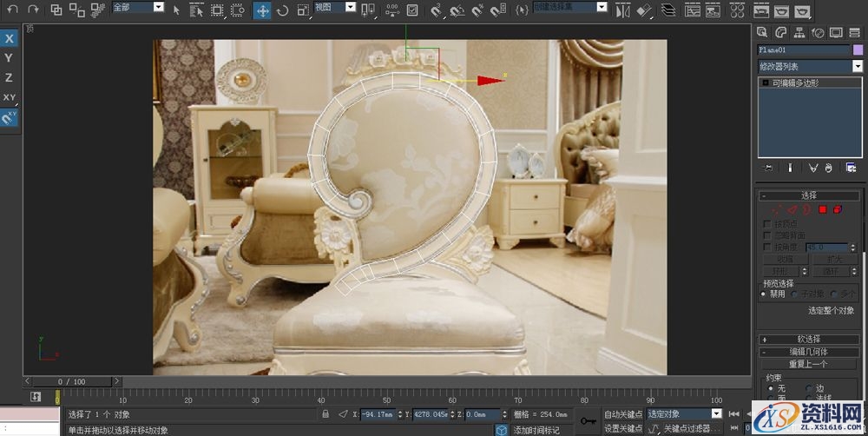Open the Edit Named Selection Sets icon

click(522, 10)
